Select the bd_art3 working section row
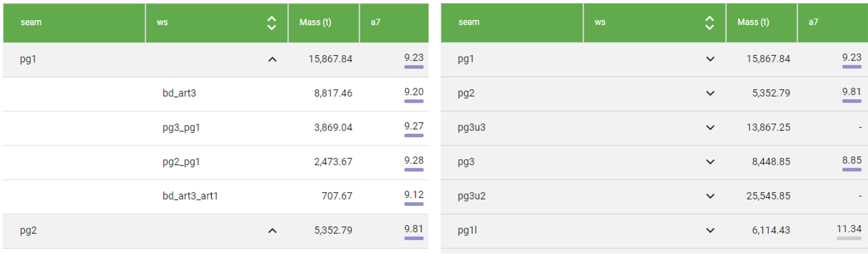 click(x=179, y=93)
